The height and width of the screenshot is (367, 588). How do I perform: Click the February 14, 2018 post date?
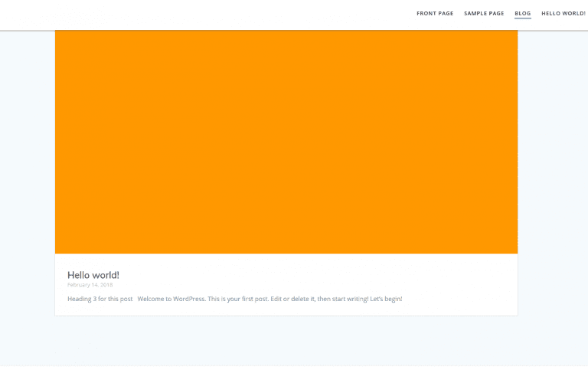(90, 285)
